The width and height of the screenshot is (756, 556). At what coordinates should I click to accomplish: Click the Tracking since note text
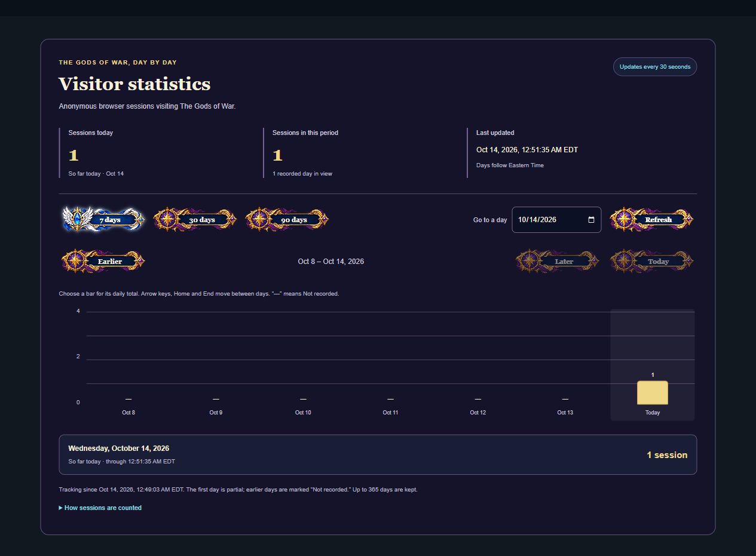coord(238,490)
